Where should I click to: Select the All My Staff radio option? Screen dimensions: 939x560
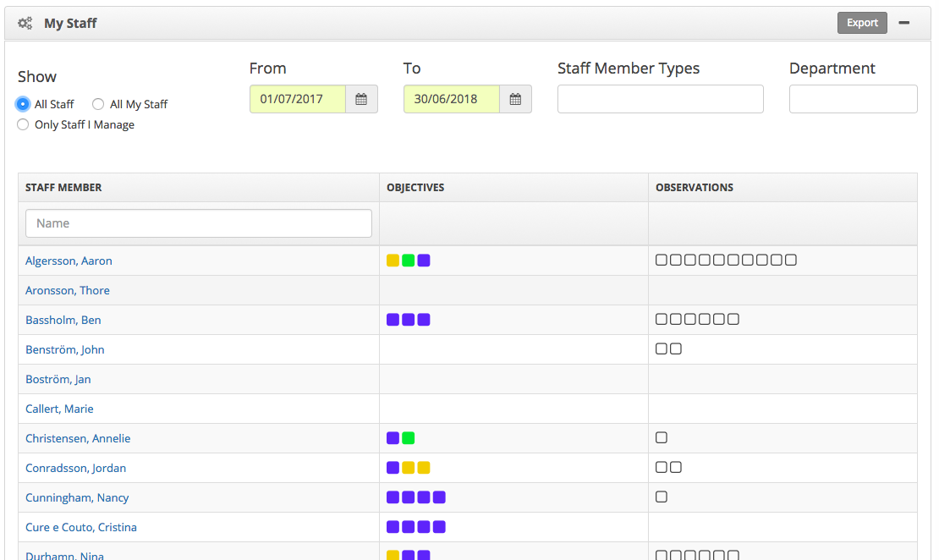pos(98,104)
